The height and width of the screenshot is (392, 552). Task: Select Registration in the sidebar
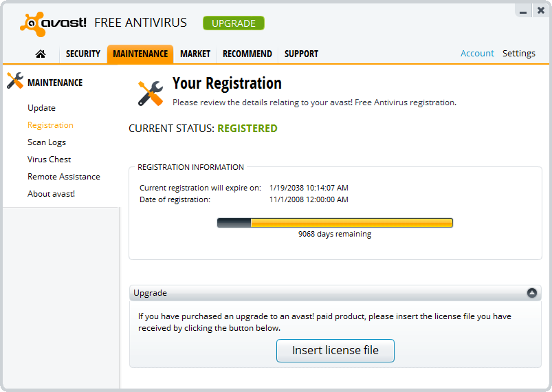(50, 125)
